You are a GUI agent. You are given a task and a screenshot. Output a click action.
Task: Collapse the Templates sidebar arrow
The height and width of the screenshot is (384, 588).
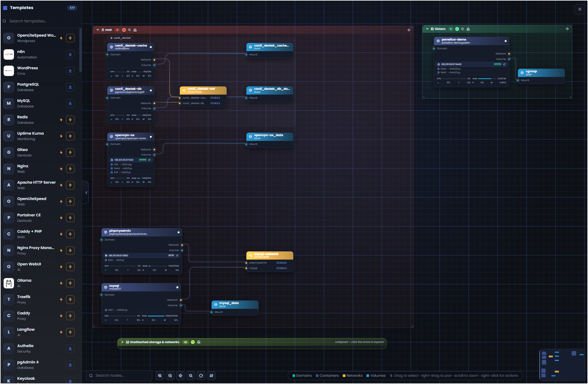pyautogui.click(x=86, y=192)
